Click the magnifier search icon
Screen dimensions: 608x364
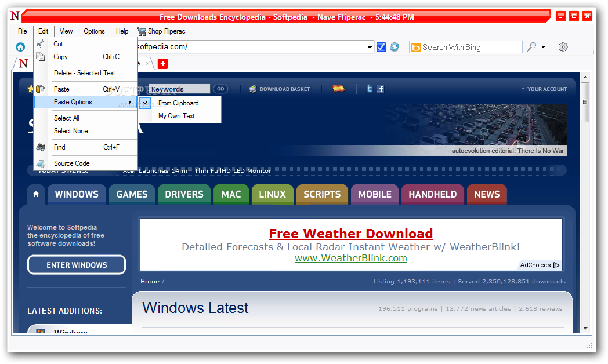click(x=531, y=47)
